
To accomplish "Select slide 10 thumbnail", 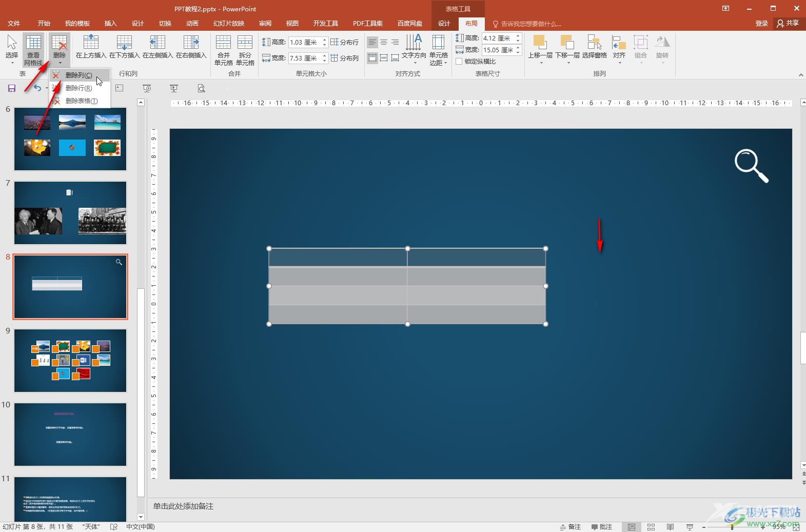I will pyautogui.click(x=70, y=435).
